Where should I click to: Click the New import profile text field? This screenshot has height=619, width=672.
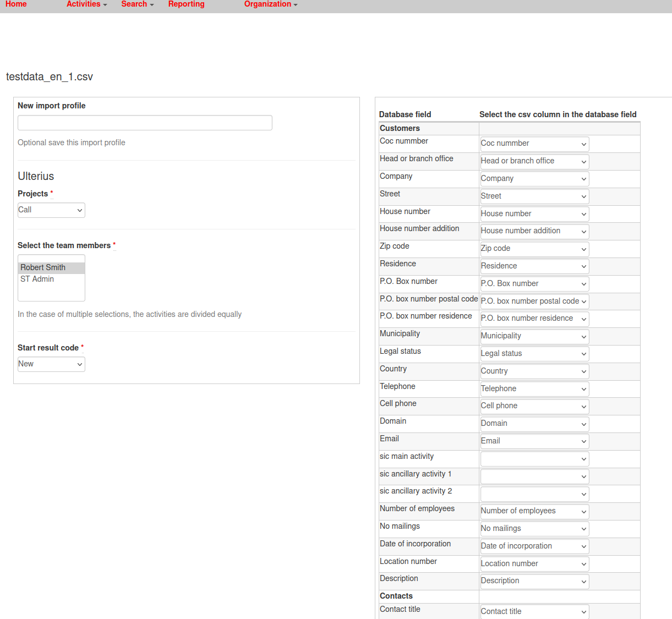(145, 123)
